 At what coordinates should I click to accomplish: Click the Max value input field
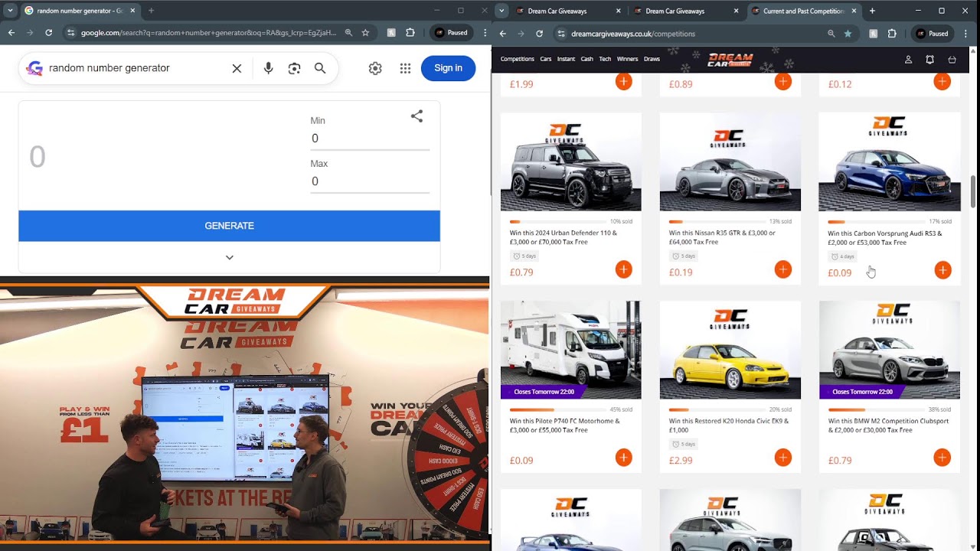point(370,181)
